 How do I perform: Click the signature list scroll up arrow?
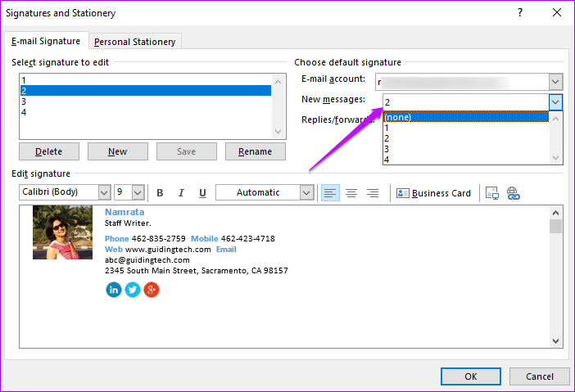tap(278, 82)
